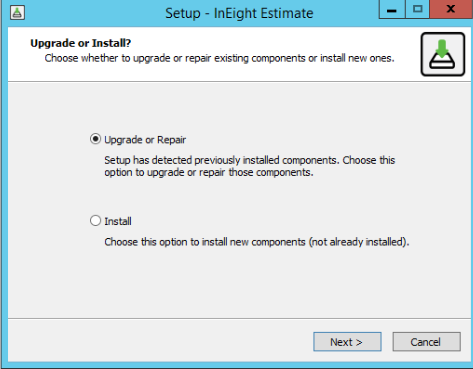Viewport: 473px width, 369px height.
Task: Abort setup using the Cancel button
Action: pos(427,342)
